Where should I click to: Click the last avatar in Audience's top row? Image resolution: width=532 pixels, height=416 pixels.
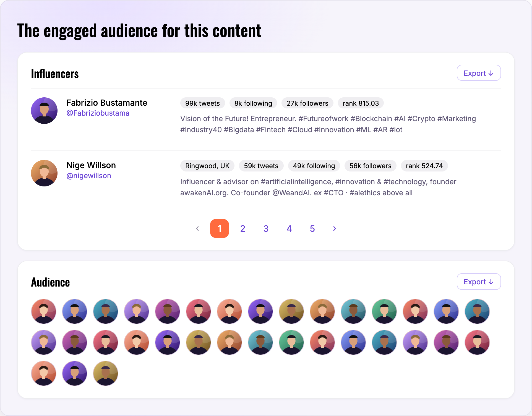(477, 311)
